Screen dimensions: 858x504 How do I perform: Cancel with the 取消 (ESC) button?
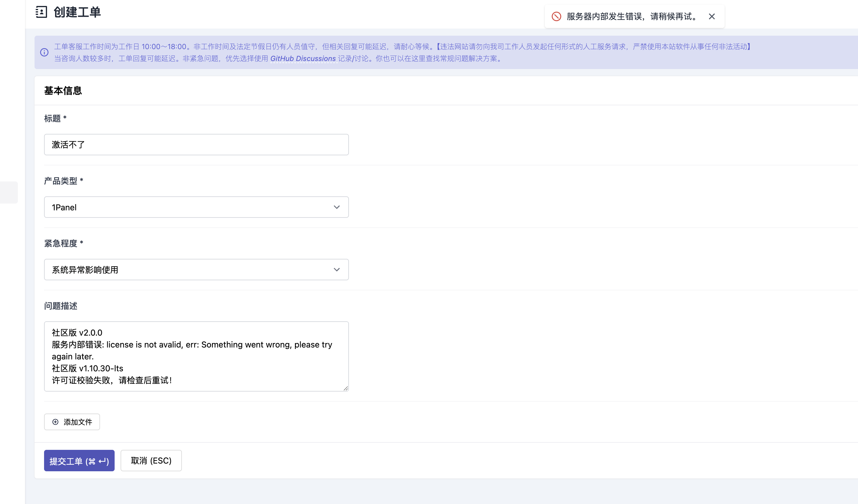pyautogui.click(x=151, y=461)
